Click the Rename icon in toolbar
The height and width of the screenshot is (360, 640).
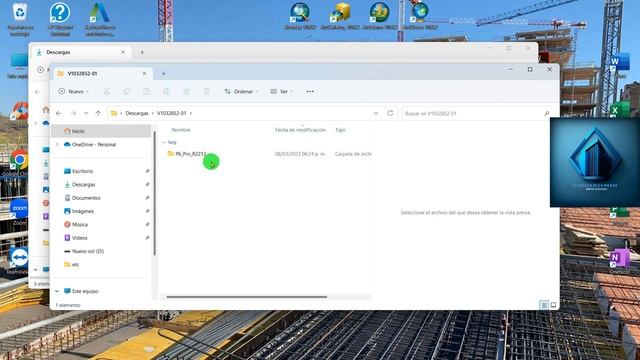[x=167, y=91]
